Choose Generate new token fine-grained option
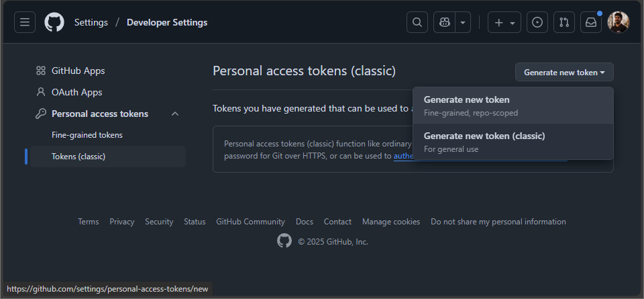 (x=513, y=105)
